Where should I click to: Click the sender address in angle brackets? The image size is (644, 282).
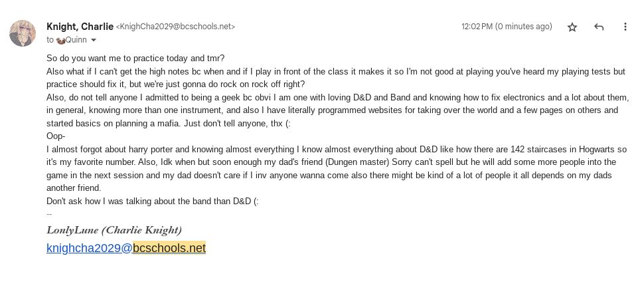[x=175, y=27]
